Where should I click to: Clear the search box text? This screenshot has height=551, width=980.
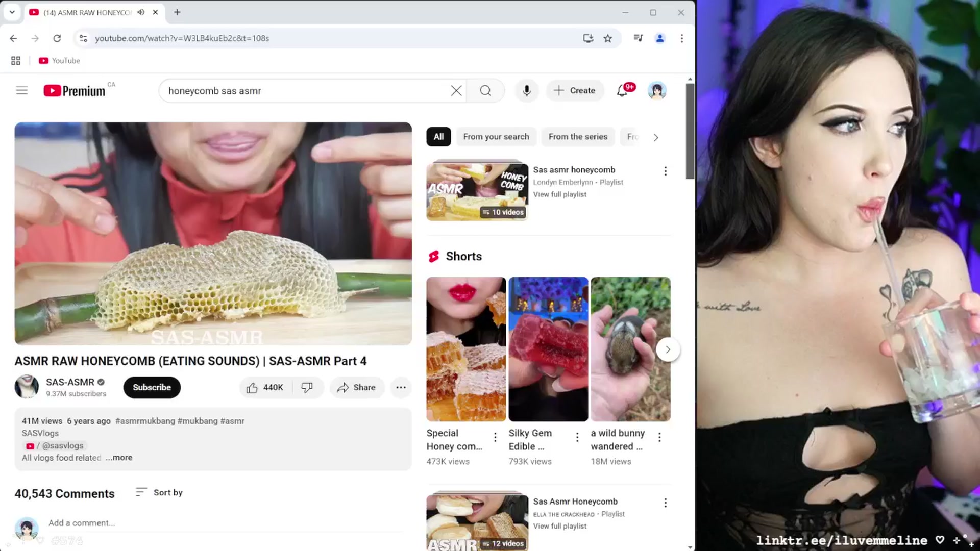click(x=456, y=91)
